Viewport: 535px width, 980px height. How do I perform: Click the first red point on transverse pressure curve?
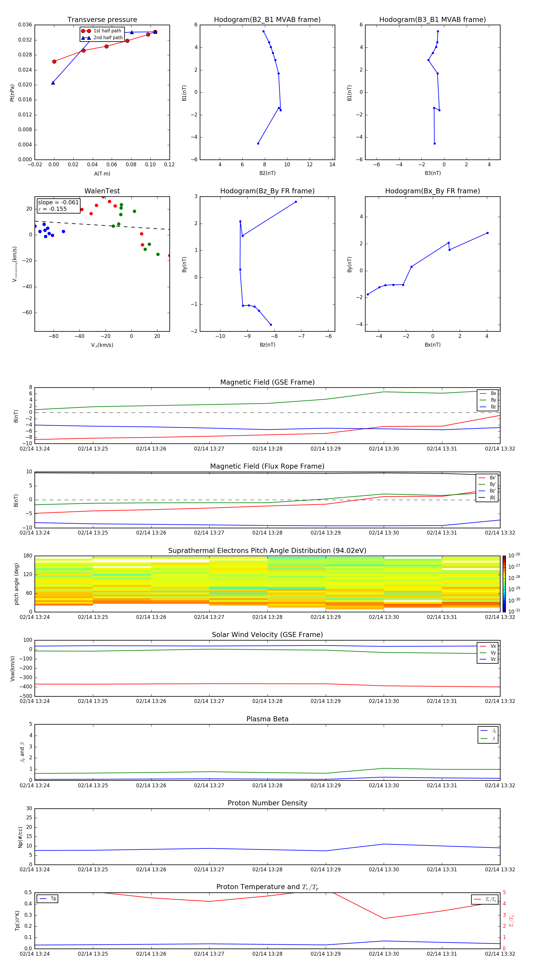click(x=54, y=62)
